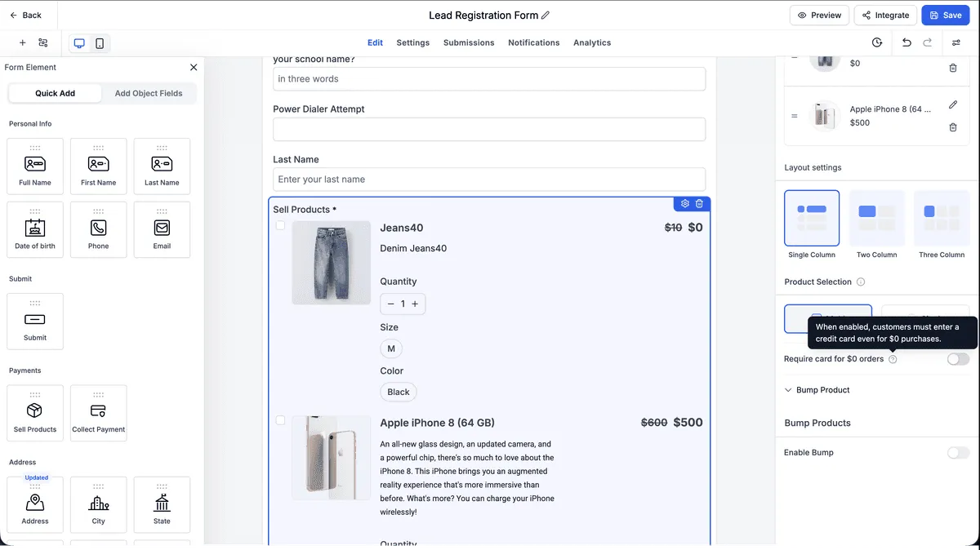The height and width of the screenshot is (550, 980).
Task: Edit the Apple iPhone 8 product
Action: [x=953, y=104]
